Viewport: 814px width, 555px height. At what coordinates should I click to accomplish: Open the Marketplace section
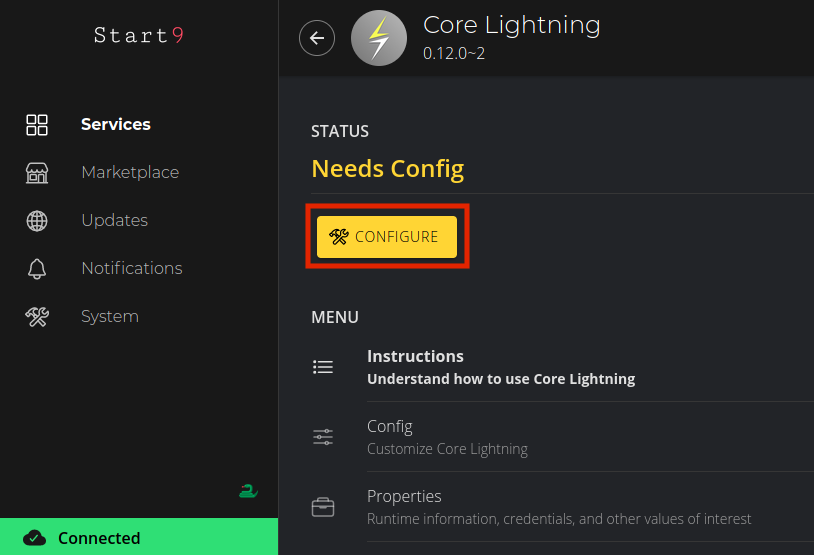(130, 173)
